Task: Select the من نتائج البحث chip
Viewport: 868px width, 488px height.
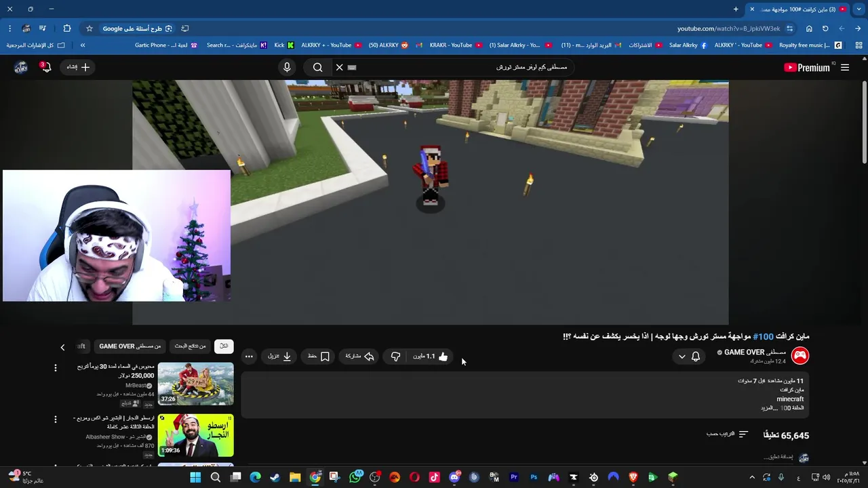Action: click(190, 346)
